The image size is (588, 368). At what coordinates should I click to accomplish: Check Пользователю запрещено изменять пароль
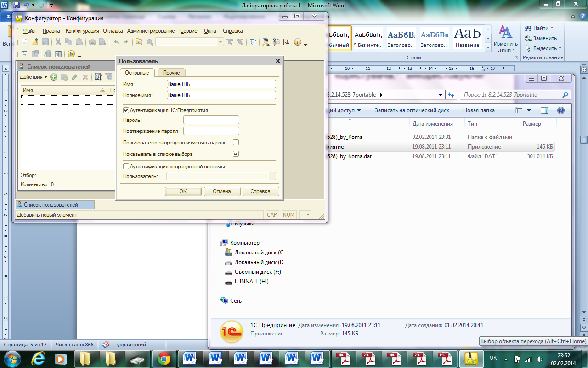[x=236, y=143]
